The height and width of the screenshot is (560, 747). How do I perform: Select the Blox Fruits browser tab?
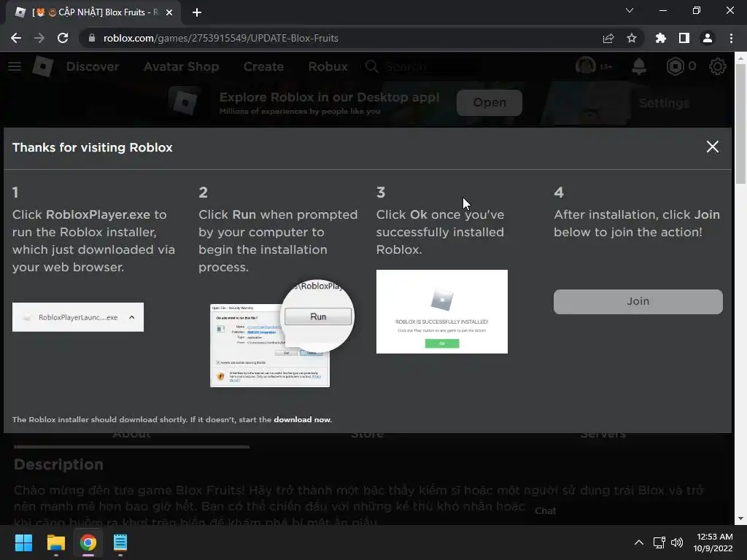pos(93,13)
